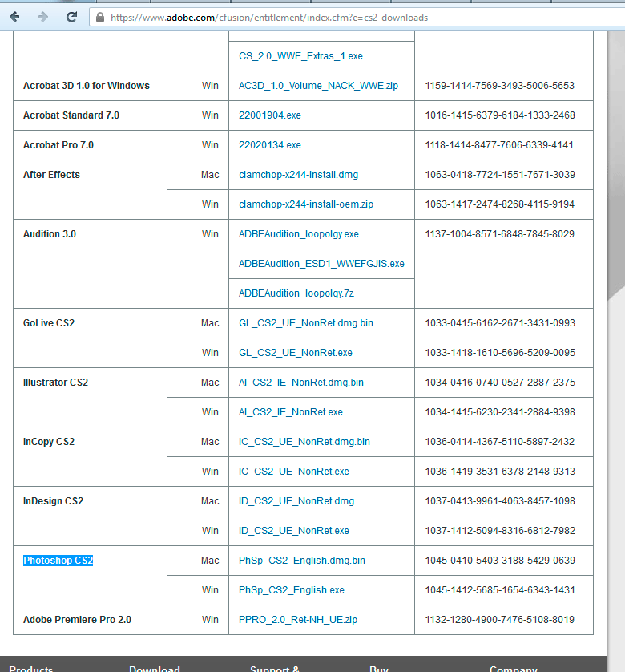Click Photoshop Mac serial 1045-0410-5403-3188-5429-0639
625x672 pixels.
pos(500,561)
